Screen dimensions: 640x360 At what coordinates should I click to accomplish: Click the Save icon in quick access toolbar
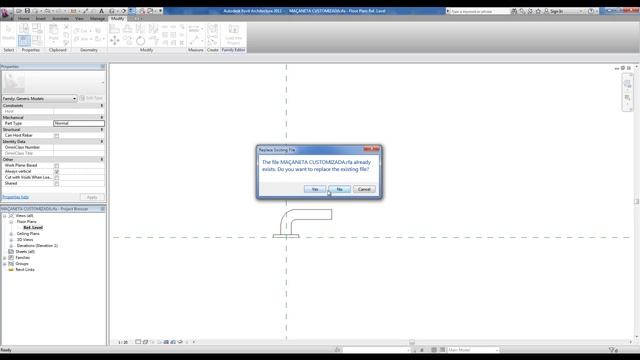pos(27,11)
